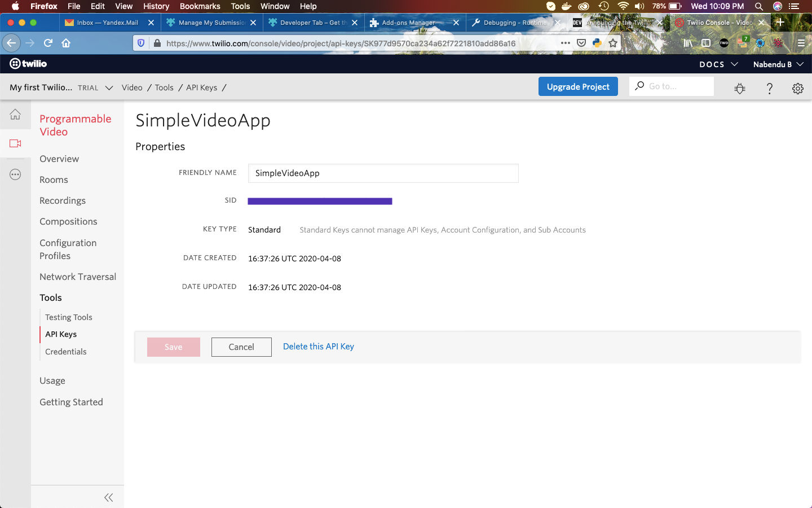812x508 pixels.
Task: Close the Add-ons Manager tab
Action: click(456, 23)
